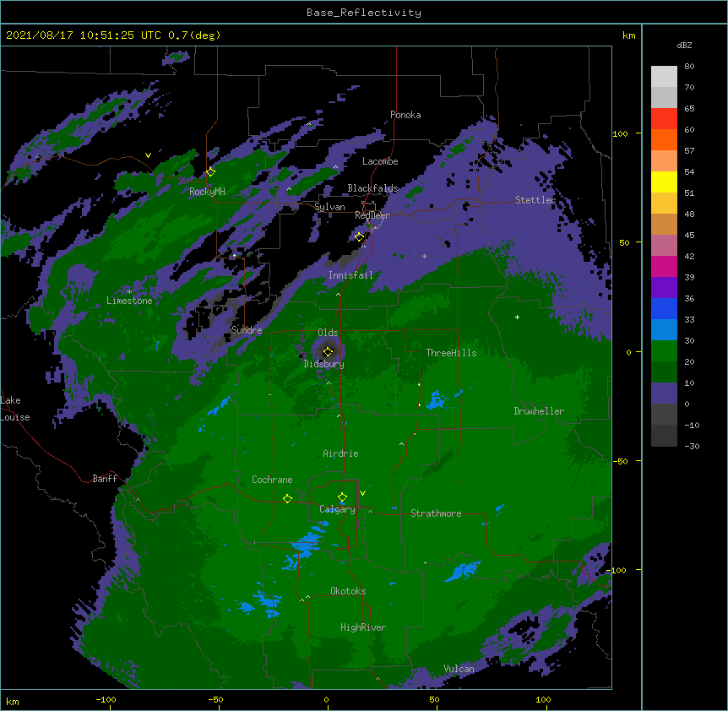This screenshot has height=711, width=728.
Task: Click the yellow marker south of Cochrane
Action: point(287,498)
